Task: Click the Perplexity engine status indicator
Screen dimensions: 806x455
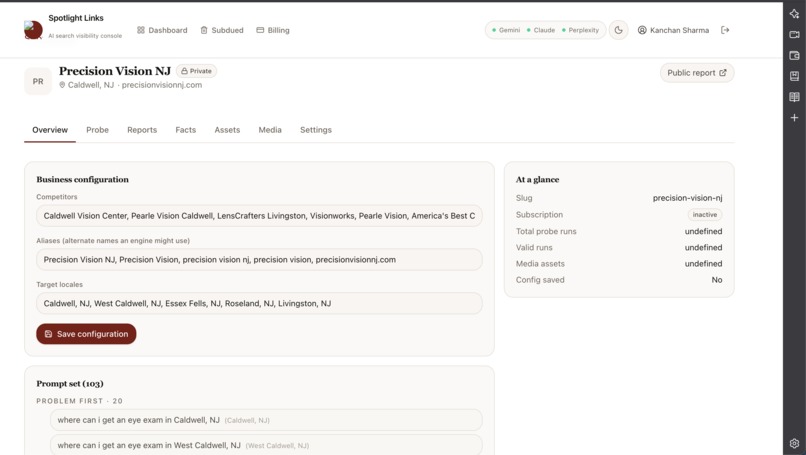Action: tap(580, 30)
